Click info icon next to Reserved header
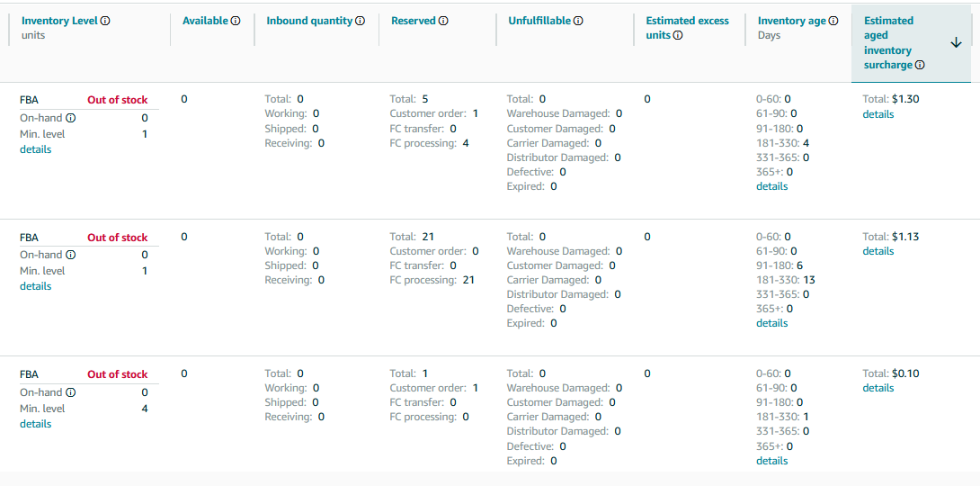The width and height of the screenshot is (980, 486). click(x=443, y=21)
